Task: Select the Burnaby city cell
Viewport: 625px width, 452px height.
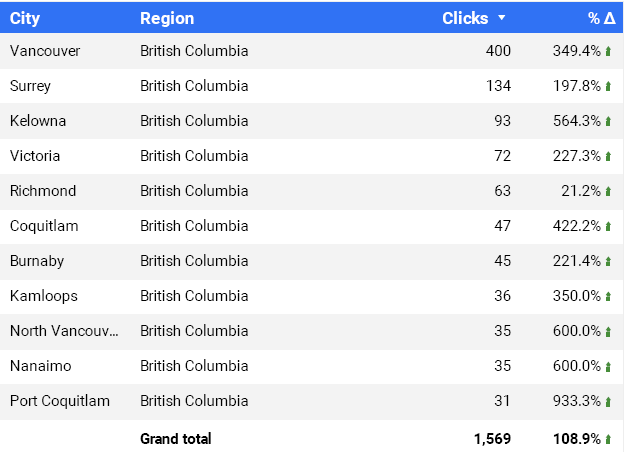Action: tap(37, 261)
